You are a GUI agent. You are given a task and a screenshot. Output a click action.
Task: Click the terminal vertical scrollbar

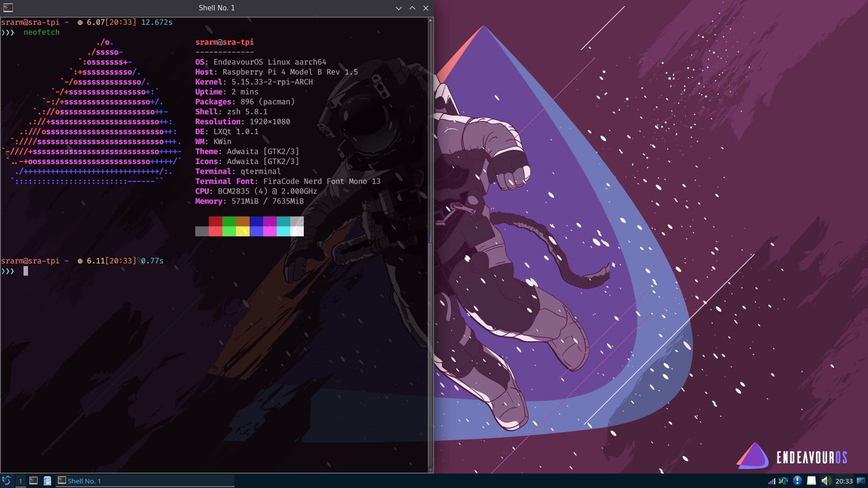click(x=430, y=244)
